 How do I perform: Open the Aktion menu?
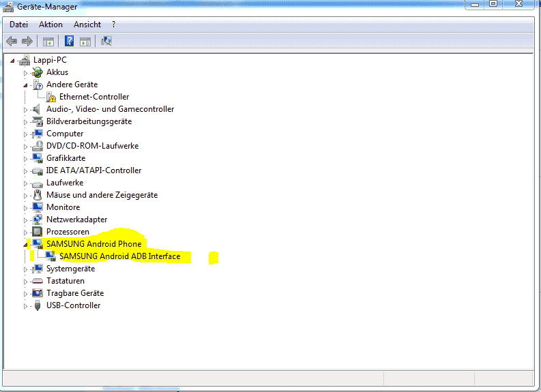[50, 25]
